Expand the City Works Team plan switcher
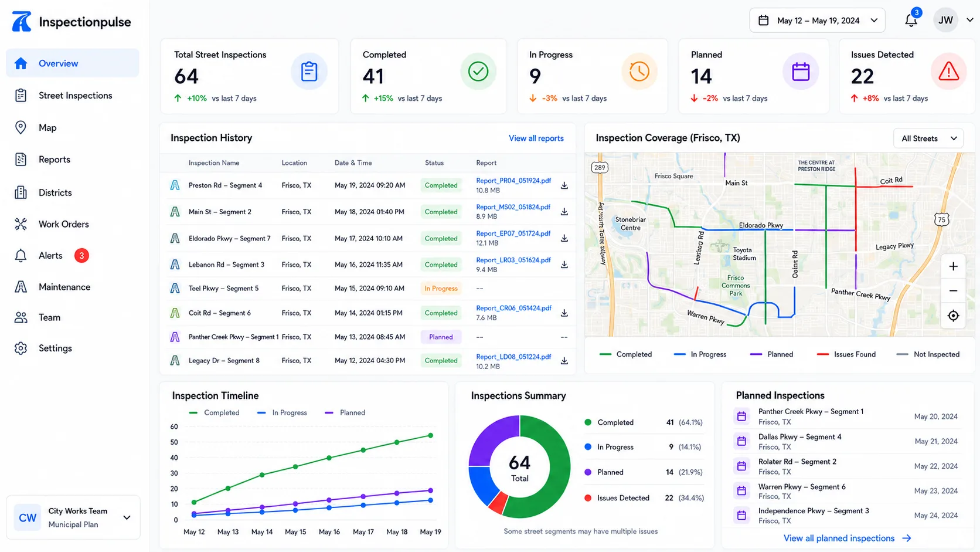The height and width of the screenshot is (552, 980). click(73, 517)
